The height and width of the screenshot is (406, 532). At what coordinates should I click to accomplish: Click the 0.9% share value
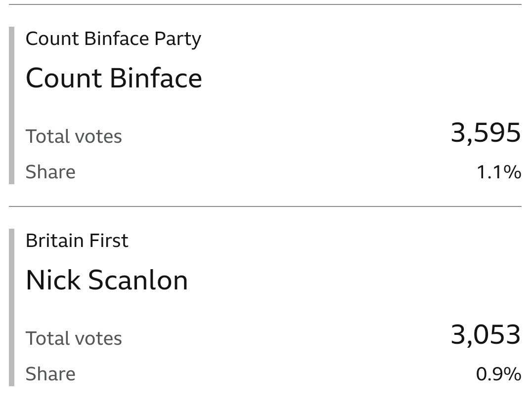pos(498,374)
